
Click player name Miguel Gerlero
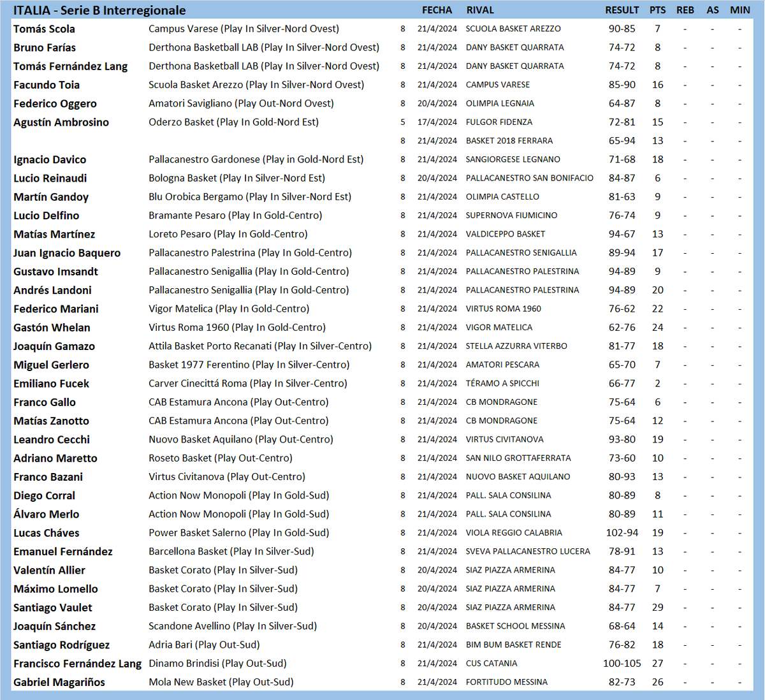51,365
